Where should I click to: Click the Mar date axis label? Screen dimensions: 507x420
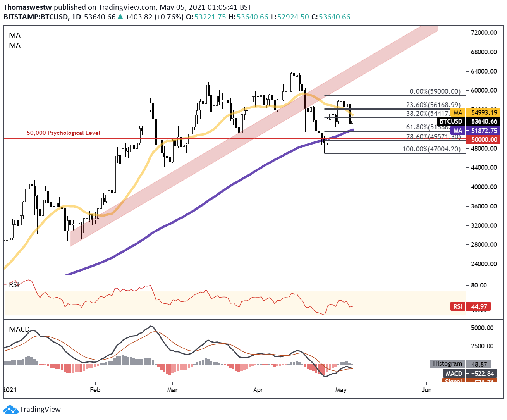point(172,390)
